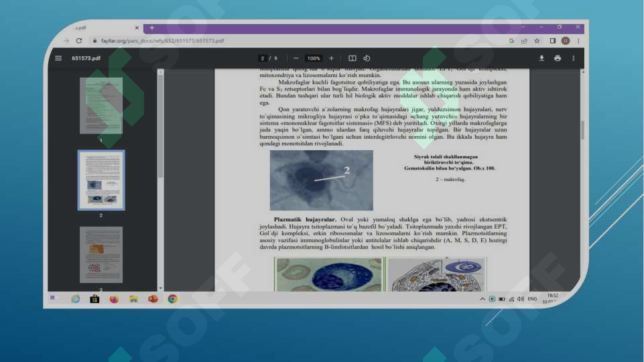Screen dimensions: 644x362
Task: Open a new browser tab
Action: tap(152, 27)
